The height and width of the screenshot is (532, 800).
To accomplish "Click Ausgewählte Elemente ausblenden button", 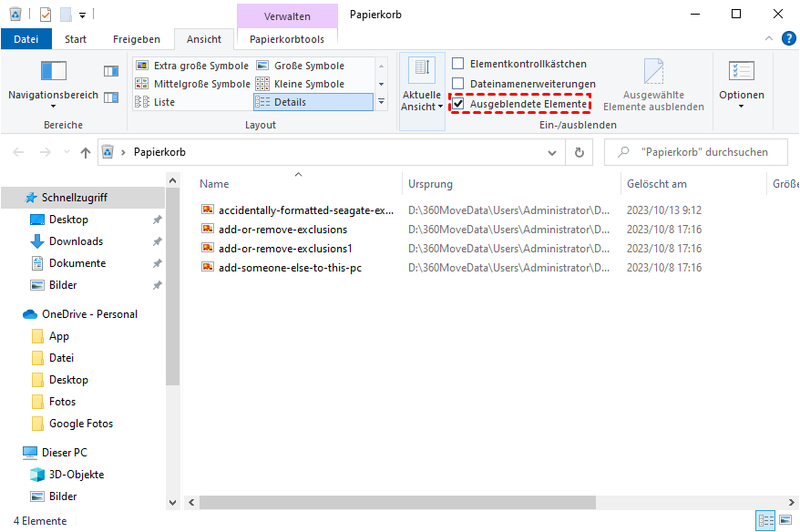I will click(x=653, y=86).
